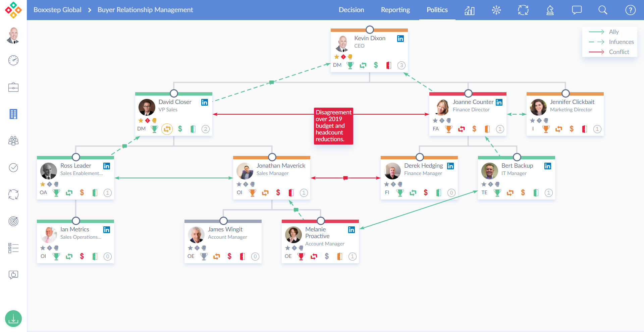Open the snowflake icon in top bar
Screen dimensions: 644x332
(496, 10)
